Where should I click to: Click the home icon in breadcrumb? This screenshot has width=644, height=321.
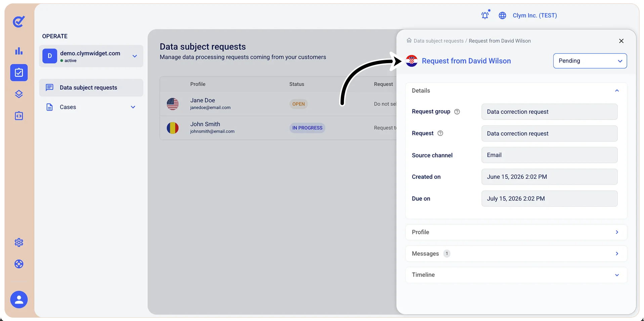click(409, 40)
